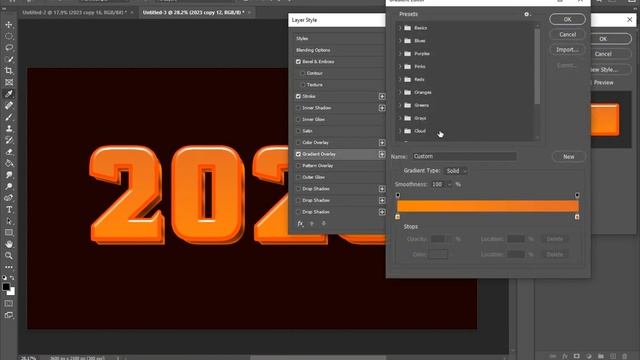
Task: Enable the Satin checkbox
Action: (x=298, y=131)
